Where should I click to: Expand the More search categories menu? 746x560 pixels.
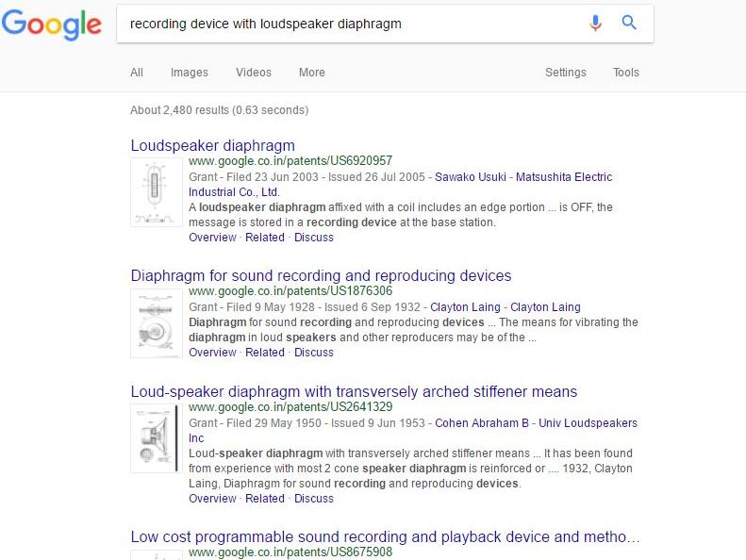tap(311, 73)
